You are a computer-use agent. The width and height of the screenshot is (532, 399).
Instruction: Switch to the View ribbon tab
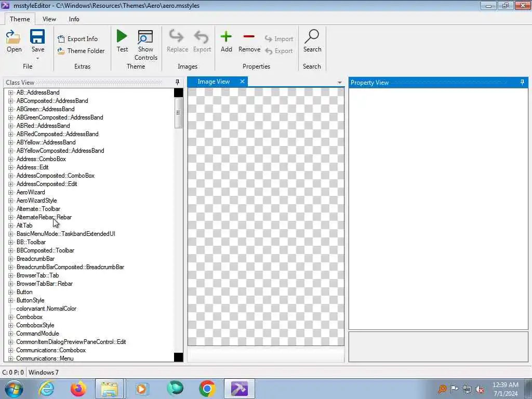pos(49,19)
